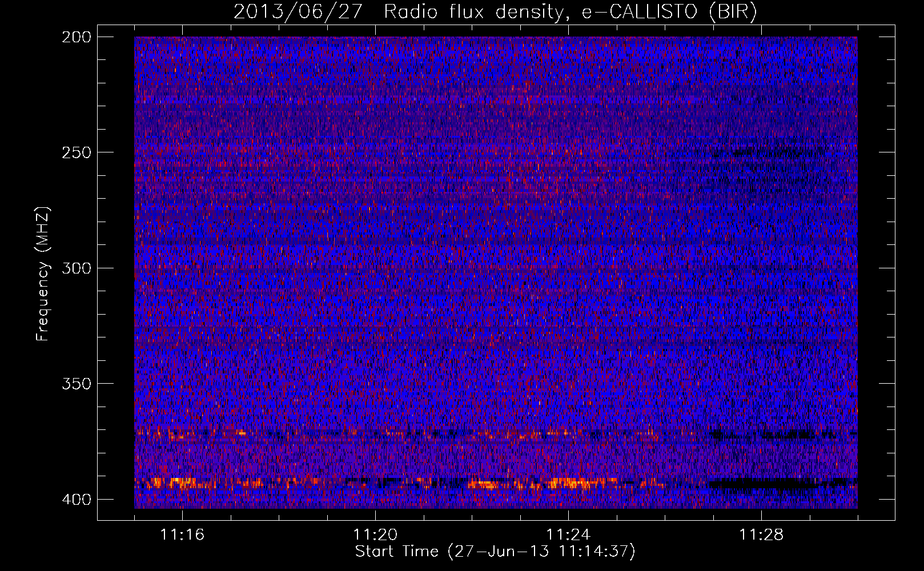
Task: Click the 200 frequency tick label
Action: (x=76, y=37)
